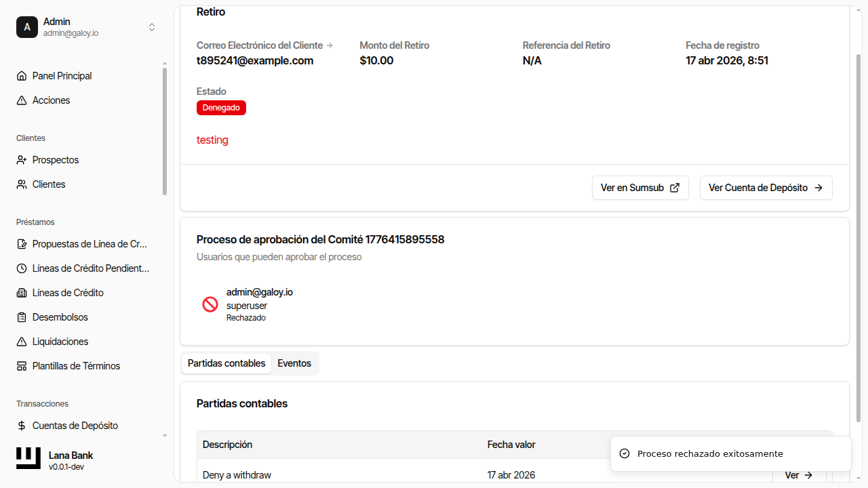
Task: Select the Partidas contables tab
Action: [x=226, y=363]
